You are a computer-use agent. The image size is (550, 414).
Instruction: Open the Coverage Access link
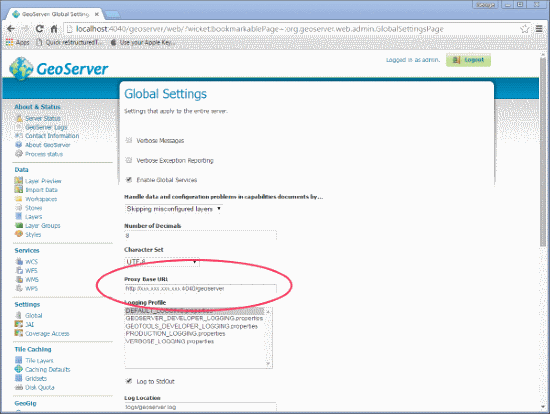pyautogui.click(x=47, y=333)
